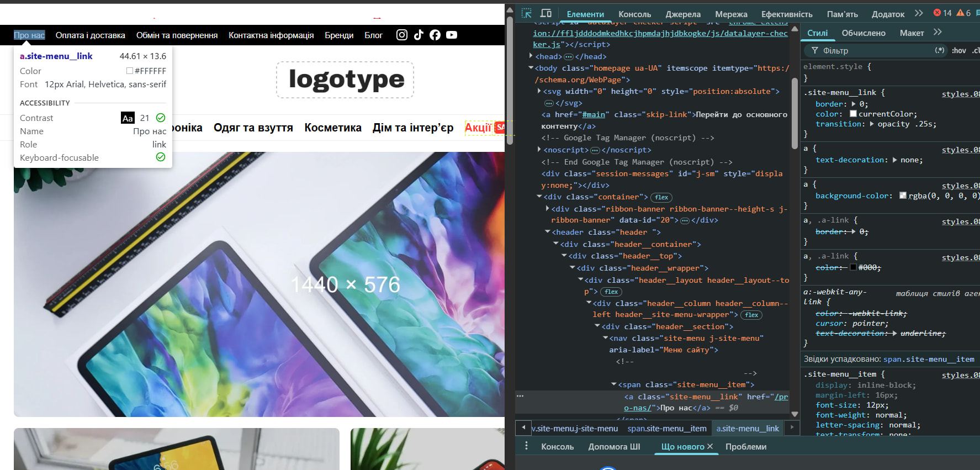Expand the collapsed head ellipsis badge
Screen dimensions: 980x470
tap(569, 57)
